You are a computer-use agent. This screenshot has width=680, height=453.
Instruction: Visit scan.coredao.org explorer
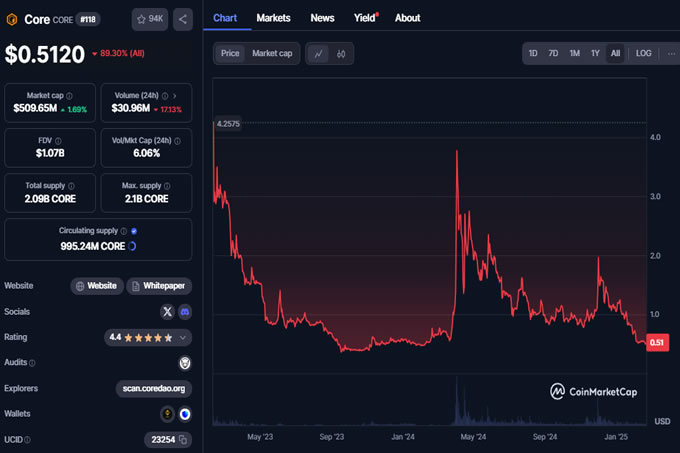point(153,388)
